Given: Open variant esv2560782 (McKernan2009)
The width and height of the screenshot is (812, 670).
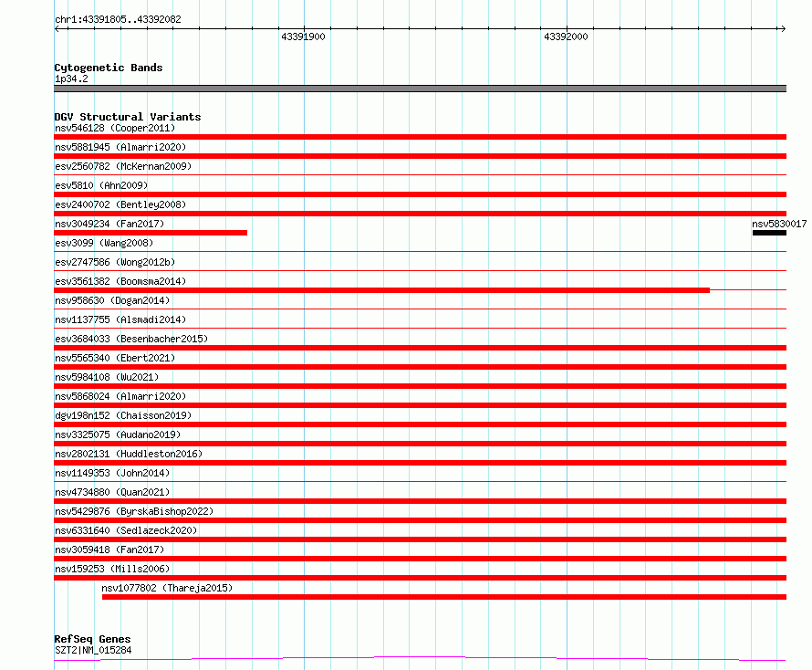Looking at the screenshot, I should [x=123, y=166].
